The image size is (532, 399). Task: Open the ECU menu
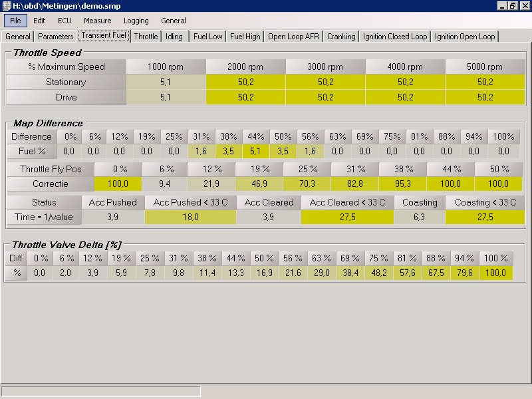65,21
